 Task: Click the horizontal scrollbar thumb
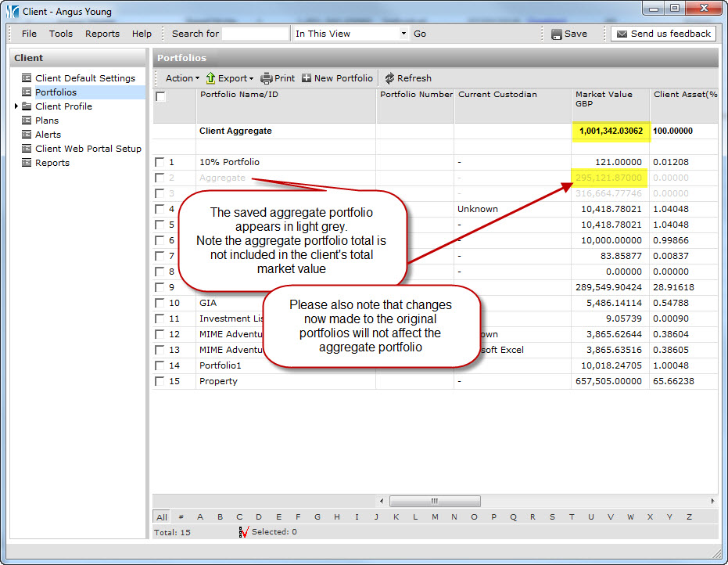click(434, 501)
